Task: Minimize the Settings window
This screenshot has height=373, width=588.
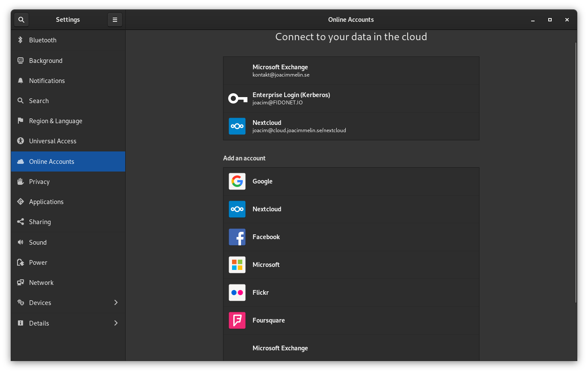Action: coord(533,20)
